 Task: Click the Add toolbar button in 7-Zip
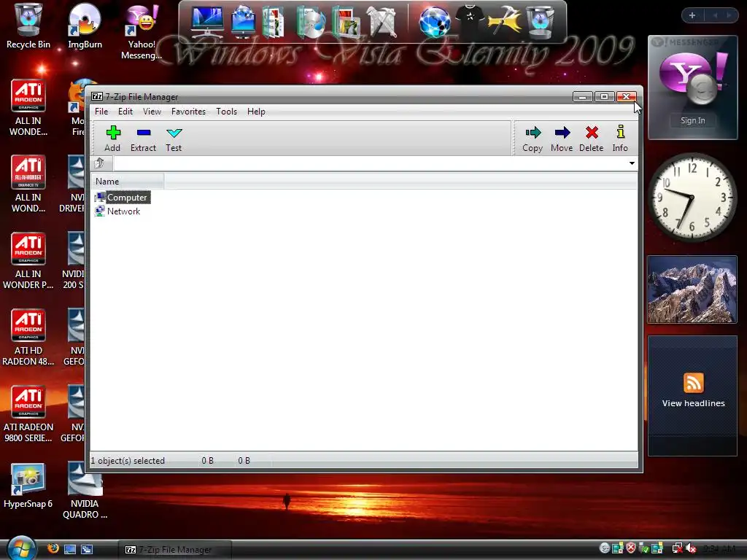113,139
